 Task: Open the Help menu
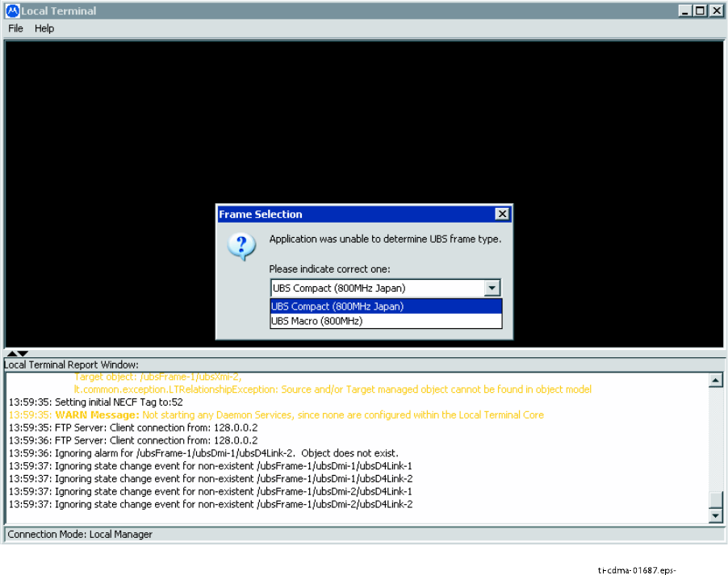[44, 28]
